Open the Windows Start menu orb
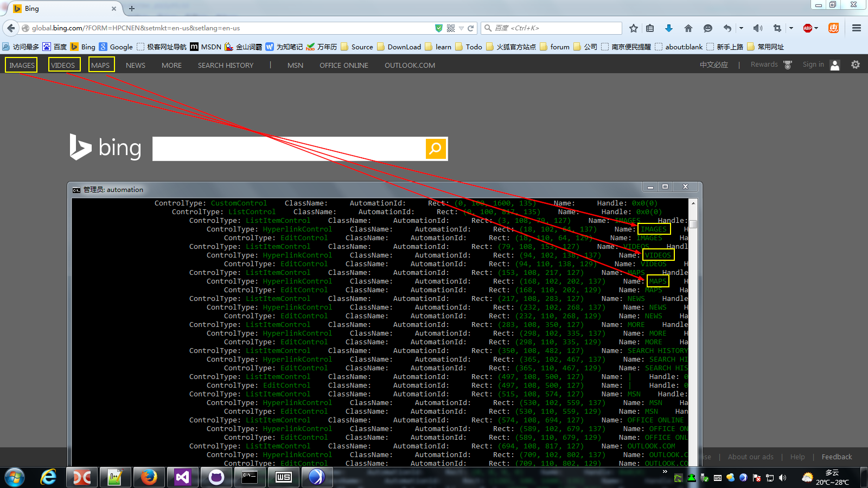Image resolution: width=868 pixels, height=488 pixels. 15,477
